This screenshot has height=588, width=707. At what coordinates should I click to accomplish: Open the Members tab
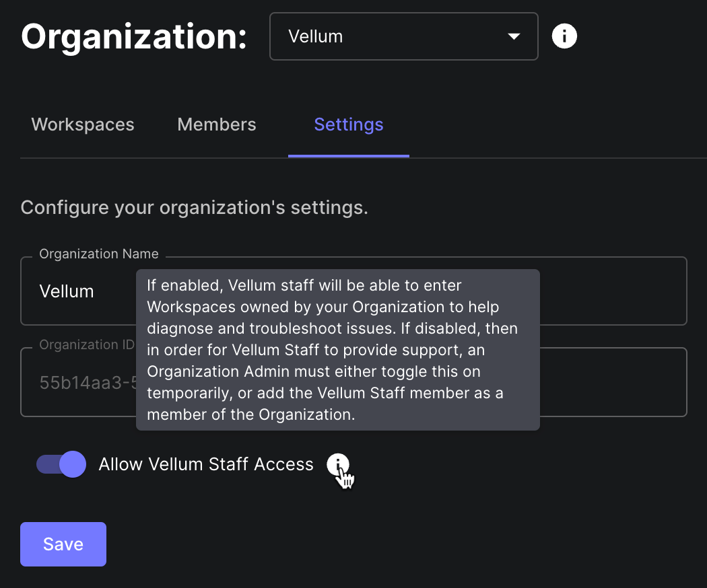point(217,125)
